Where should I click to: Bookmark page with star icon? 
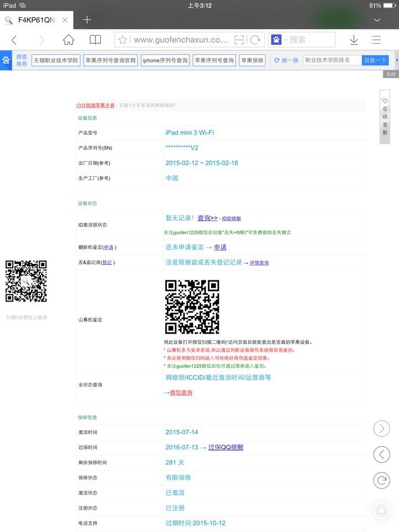pyautogui.click(x=122, y=40)
